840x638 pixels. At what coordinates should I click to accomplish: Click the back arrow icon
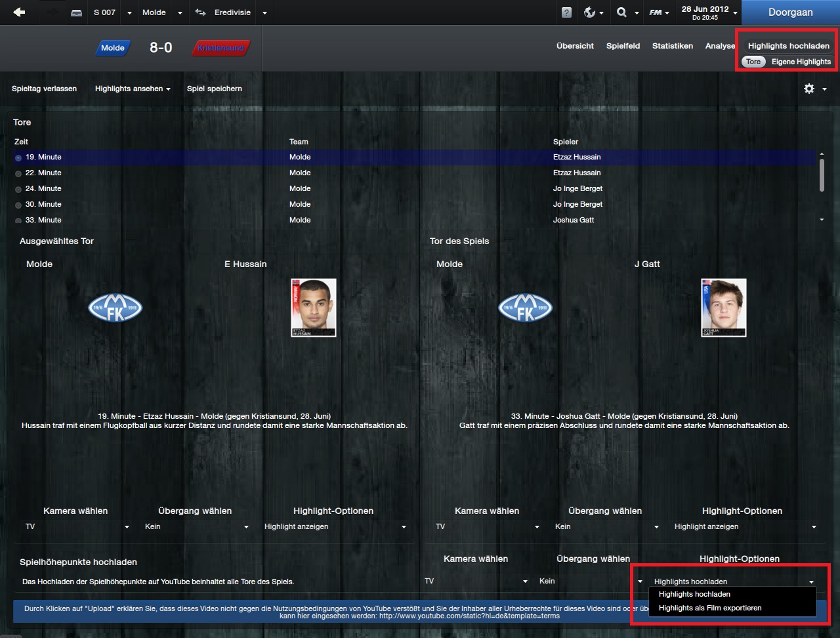[19, 12]
